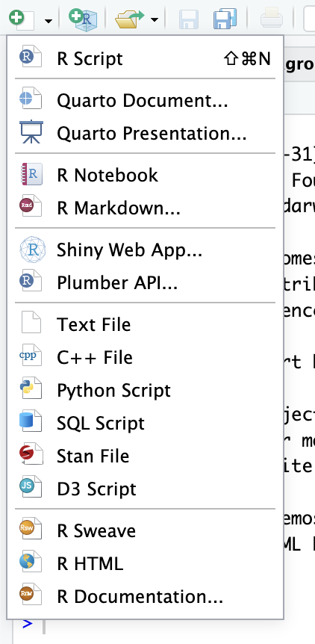Click the Print icon in toolbar
Image resolution: width=315 pixels, height=644 pixels.
click(272, 19)
